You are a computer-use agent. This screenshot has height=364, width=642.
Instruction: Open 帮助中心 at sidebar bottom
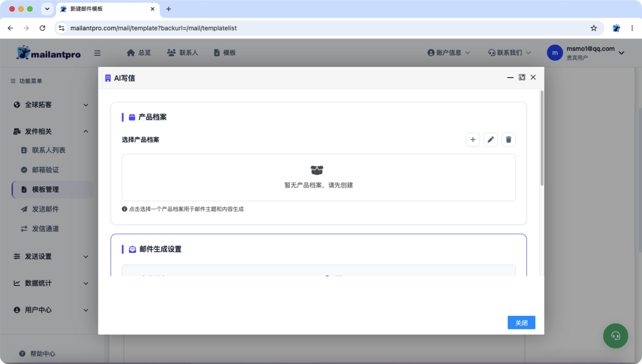point(37,354)
